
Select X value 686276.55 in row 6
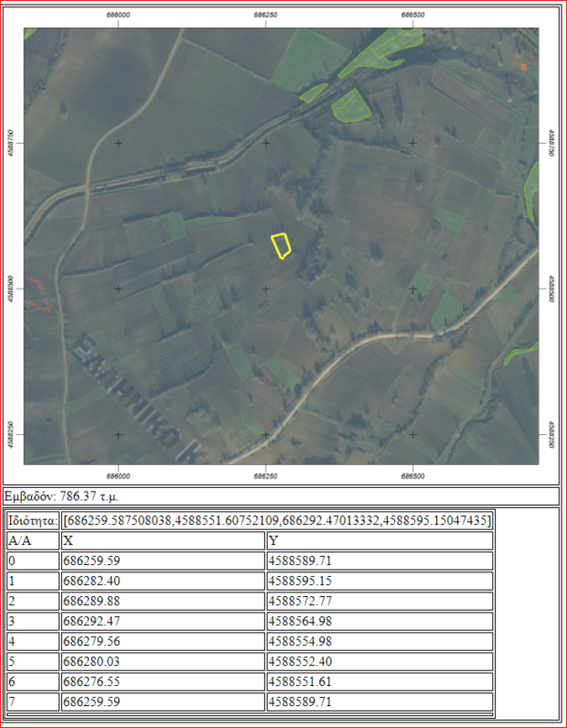pos(162,682)
